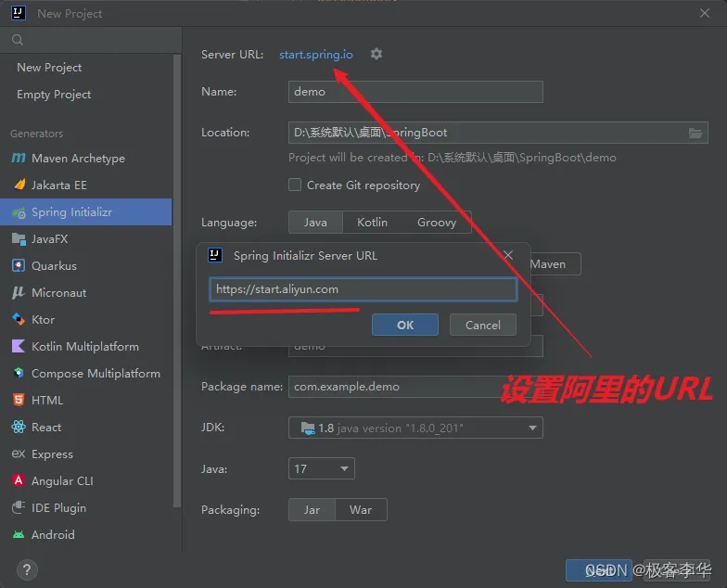The width and height of the screenshot is (727, 588).
Task: Enable Create Git repository checkbox
Action: [295, 185]
